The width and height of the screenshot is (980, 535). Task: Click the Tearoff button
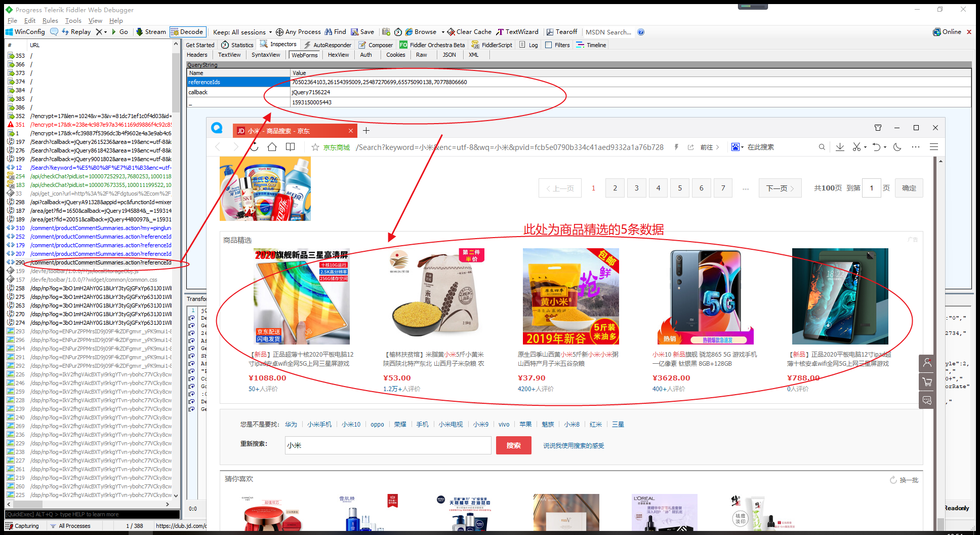(561, 32)
